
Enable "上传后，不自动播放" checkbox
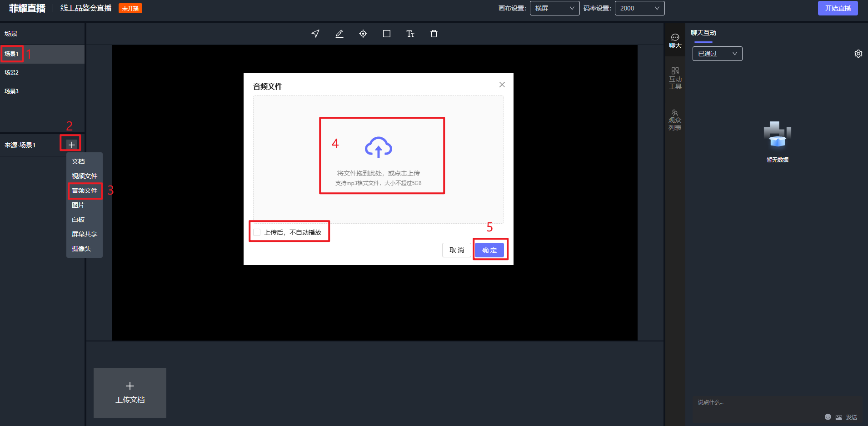click(x=257, y=232)
